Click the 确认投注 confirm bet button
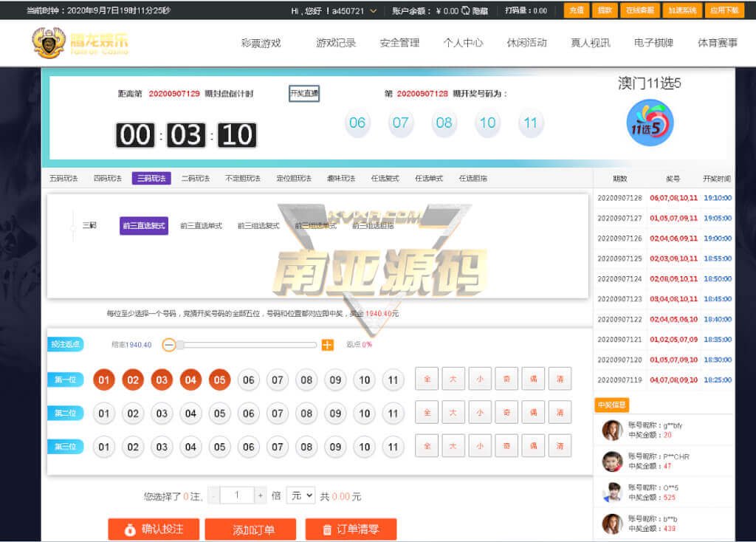The width and height of the screenshot is (756, 542). 154,529
